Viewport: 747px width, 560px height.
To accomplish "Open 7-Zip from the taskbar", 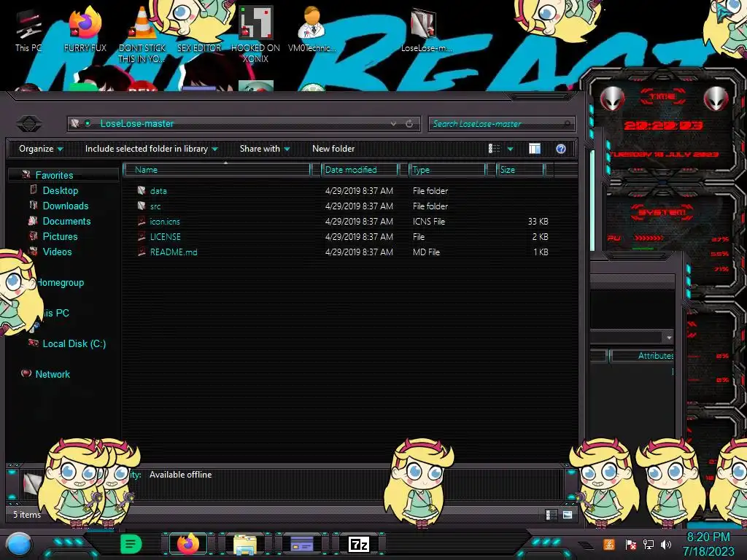I will (359, 544).
